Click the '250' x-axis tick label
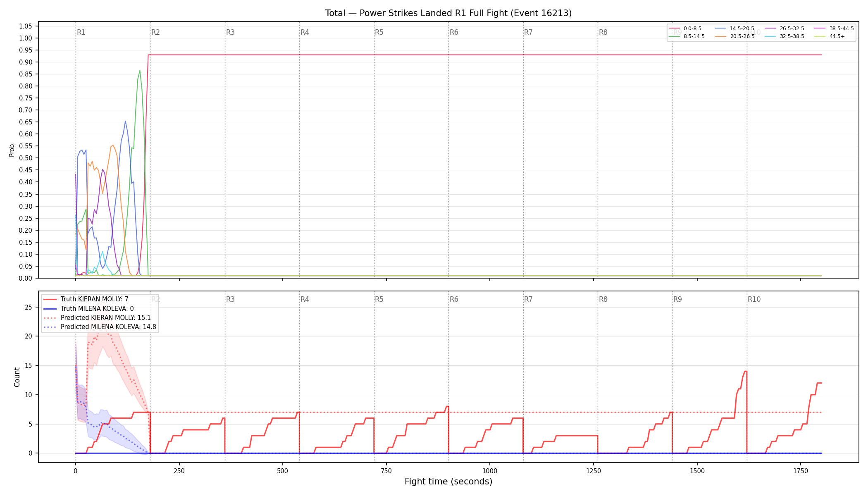The image size is (868, 496). coord(179,471)
